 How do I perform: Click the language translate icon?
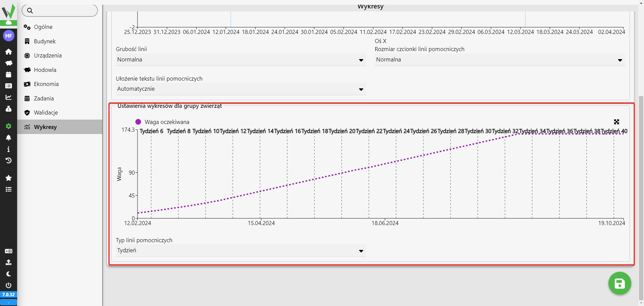[8, 251]
